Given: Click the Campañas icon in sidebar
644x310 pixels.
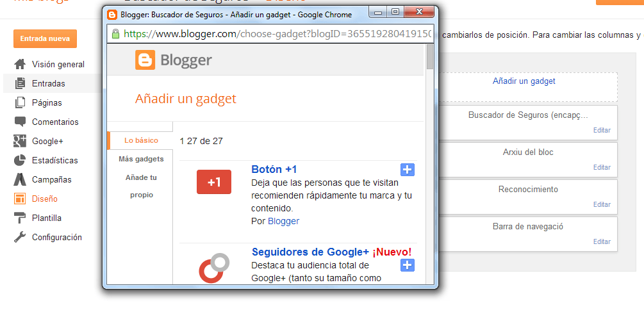Looking at the screenshot, I should tap(20, 179).
